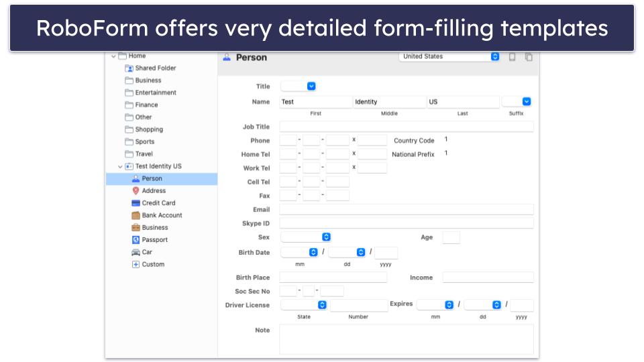Click the Business briefcase icon under identity
The image size is (644, 362).
[x=136, y=228]
